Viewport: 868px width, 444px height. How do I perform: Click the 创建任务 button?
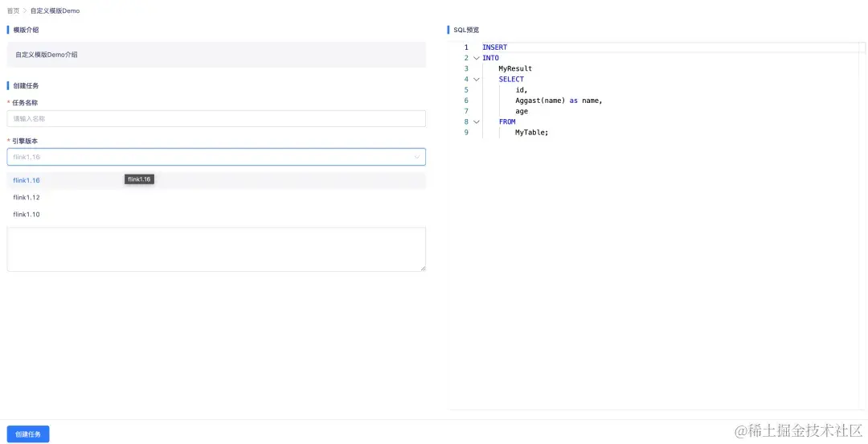point(28,434)
